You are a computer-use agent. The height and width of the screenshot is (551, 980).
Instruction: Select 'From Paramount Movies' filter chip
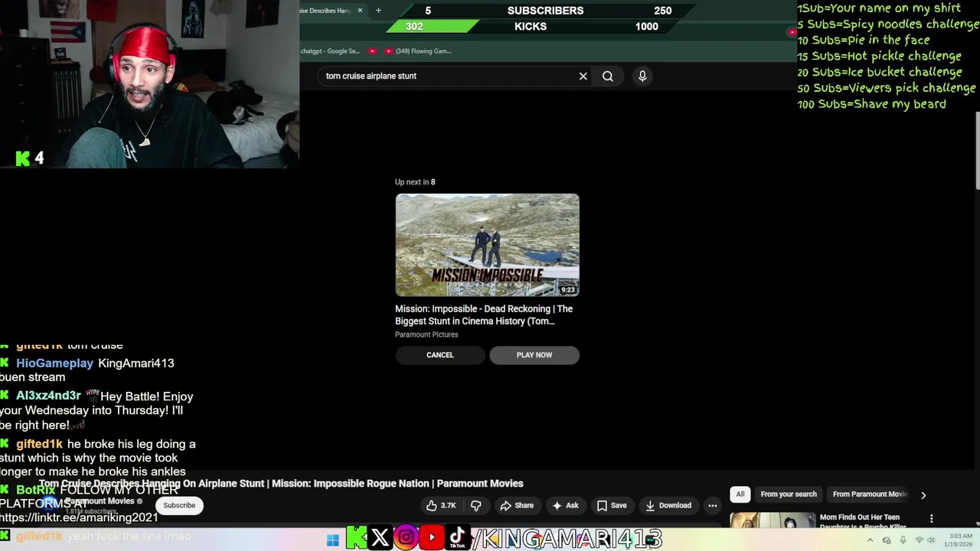pos(870,494)
